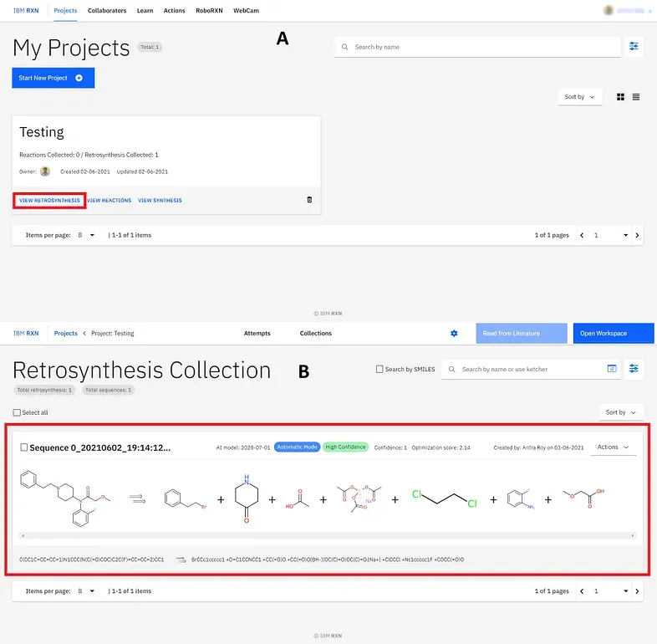This screenshot has height=644, width=657.
Task: Open page number dropdown in My Projects
Action: click(609, 235)
